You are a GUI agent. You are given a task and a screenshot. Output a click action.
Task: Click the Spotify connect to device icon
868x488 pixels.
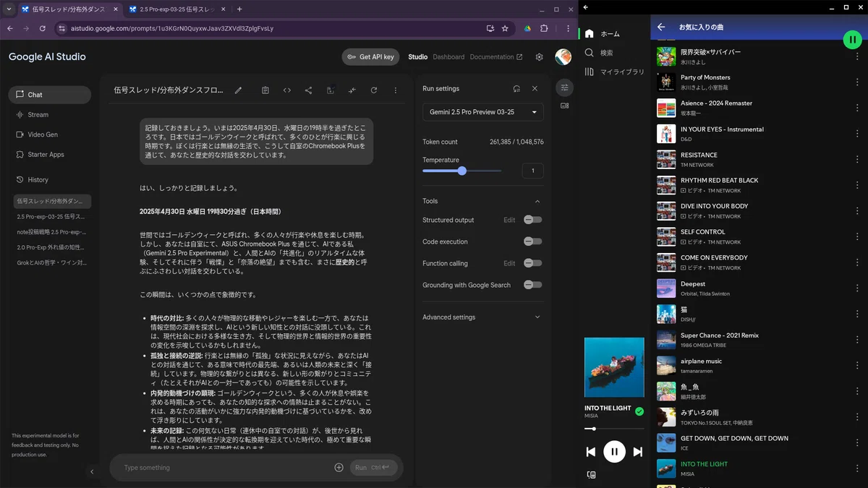point(592,475)
